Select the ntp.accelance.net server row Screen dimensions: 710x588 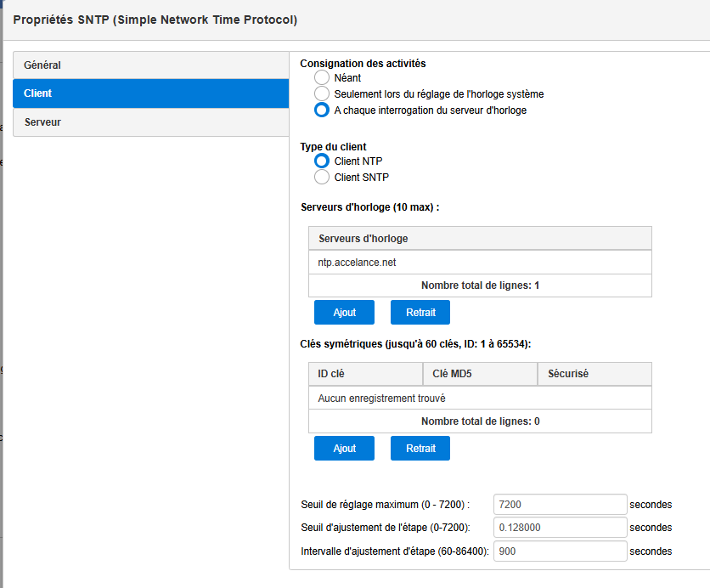click(x=480, y=263)
